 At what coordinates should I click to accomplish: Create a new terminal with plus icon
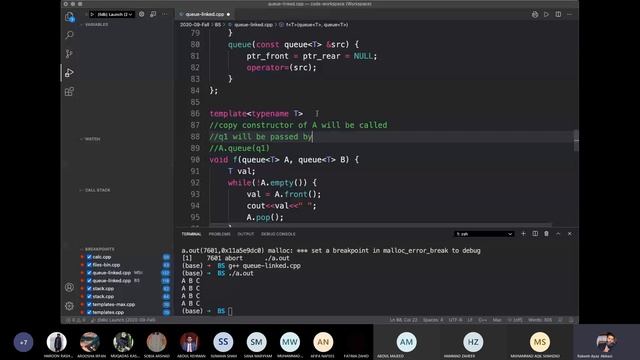[x=523, y=234]
